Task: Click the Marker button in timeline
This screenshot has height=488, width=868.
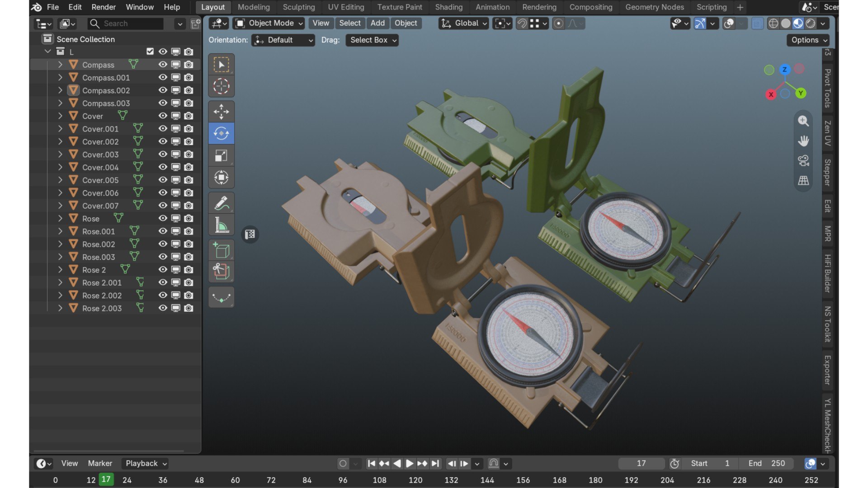Action: (100, 464)
